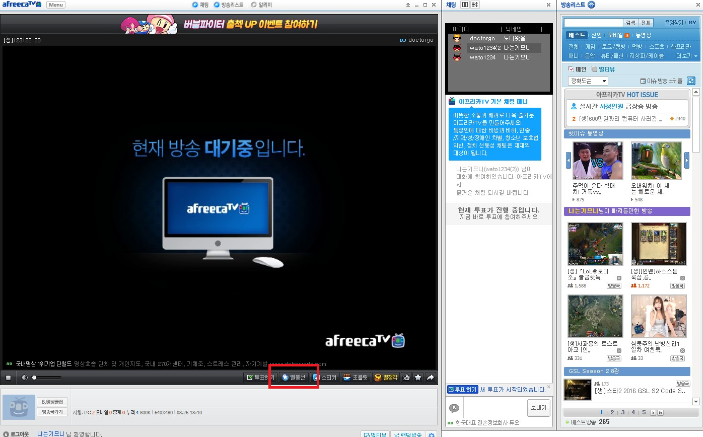Viewport: 703px width, 437px height.
Task: Open the VS wrestlers video thumbnail
Action: 598,160
